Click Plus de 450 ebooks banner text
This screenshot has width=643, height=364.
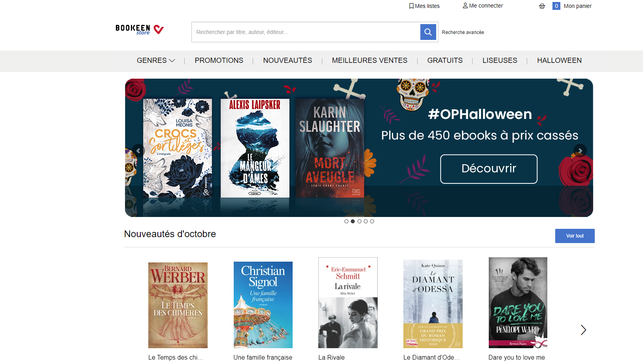click(480, 136)
